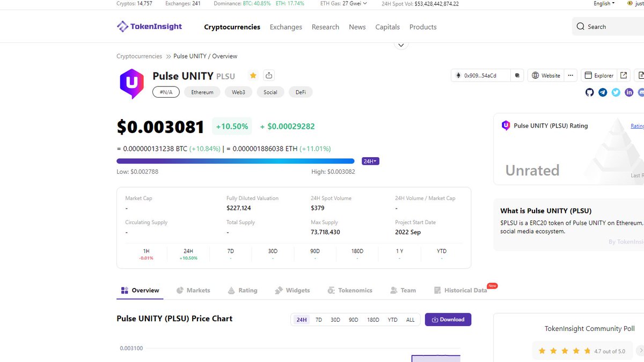The height and width of the screenshot is (362, 644).
Task: Click the #N/A rank tag
Action: coord(166,92)
